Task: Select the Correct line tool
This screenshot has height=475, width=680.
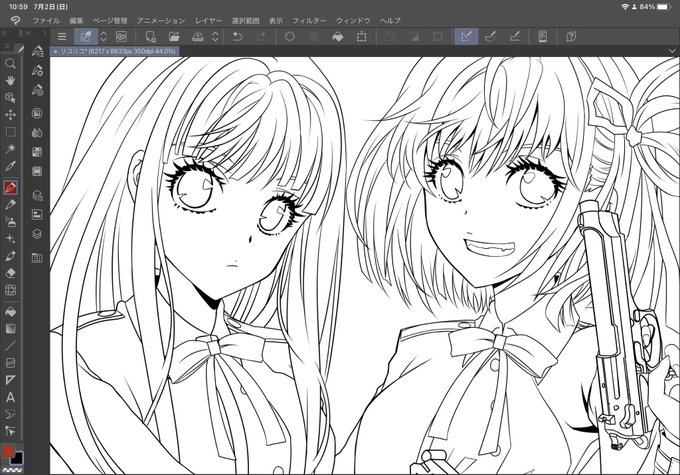Action: point(10,431)
